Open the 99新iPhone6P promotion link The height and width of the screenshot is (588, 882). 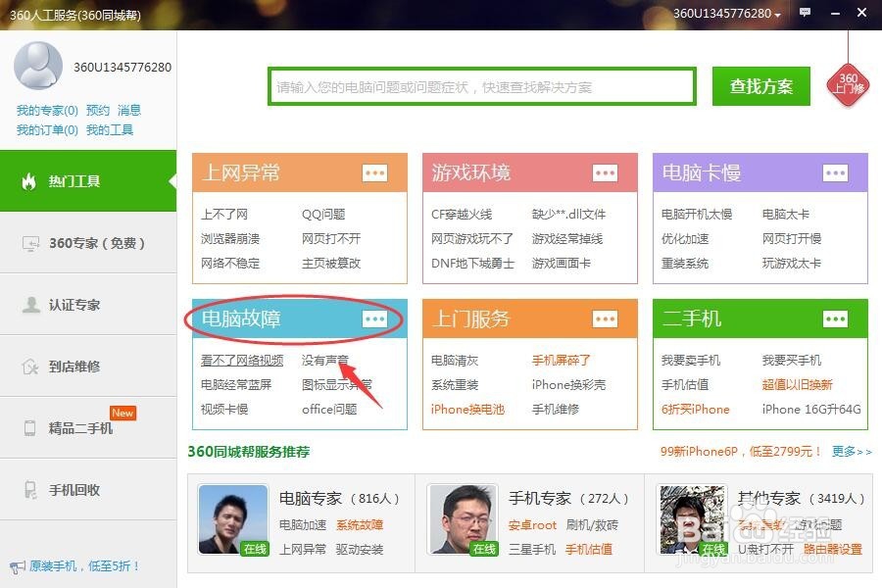click(x=741, y=451)
